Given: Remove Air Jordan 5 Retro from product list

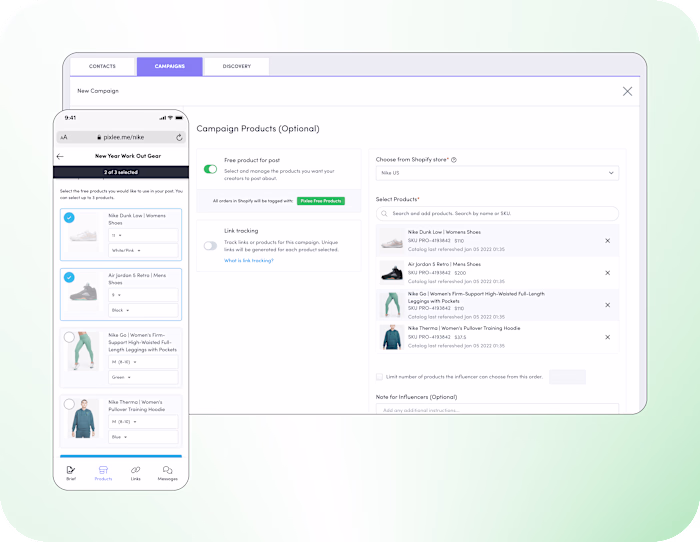Looking at the screenshot, I should click(x=607, y=273).
